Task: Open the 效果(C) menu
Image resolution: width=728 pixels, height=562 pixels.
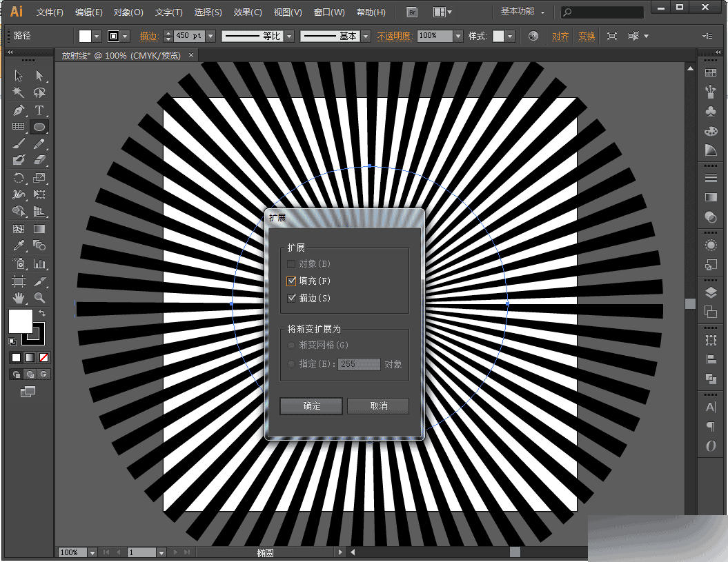Action: point(248,12)
